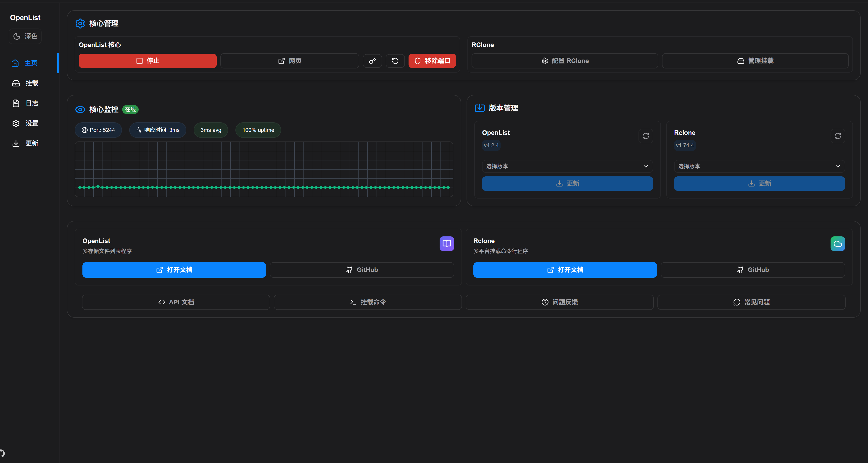868x463 pixels.
Task: Open OpenList docs via 打开文档
Action: pos(174,270)
